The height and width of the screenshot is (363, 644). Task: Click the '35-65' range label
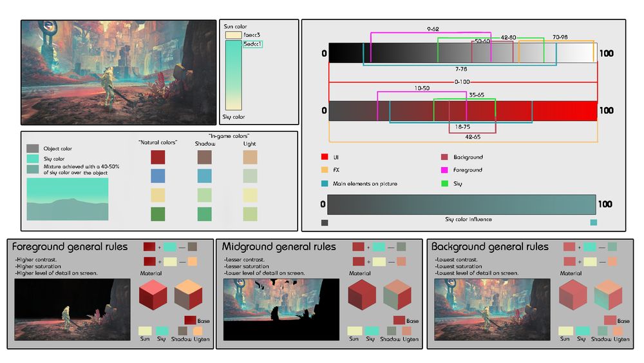pos(477,95)
